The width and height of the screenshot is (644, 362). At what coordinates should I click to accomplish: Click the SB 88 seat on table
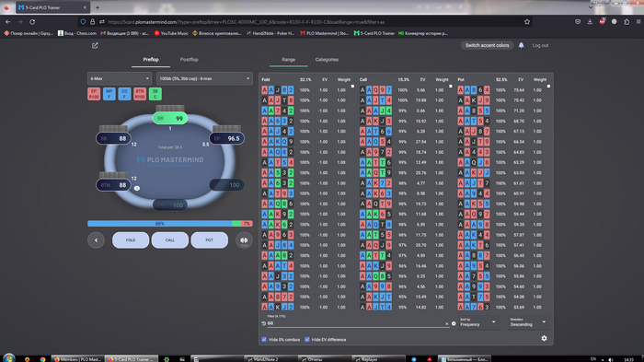click(x=113, y=139)
